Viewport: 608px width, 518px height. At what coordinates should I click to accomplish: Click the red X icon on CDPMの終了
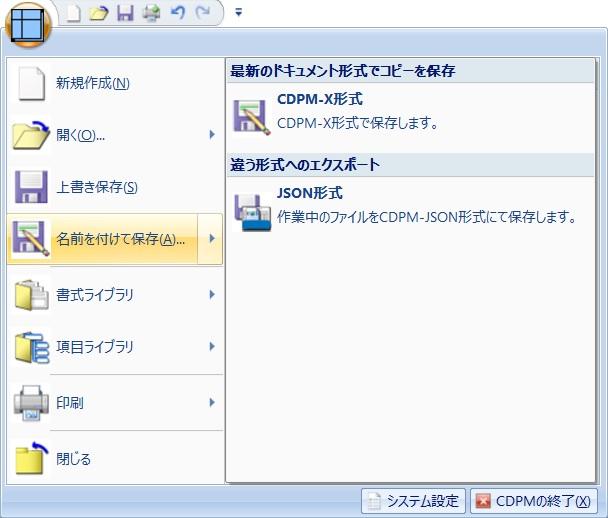click(x=483, y=501)
